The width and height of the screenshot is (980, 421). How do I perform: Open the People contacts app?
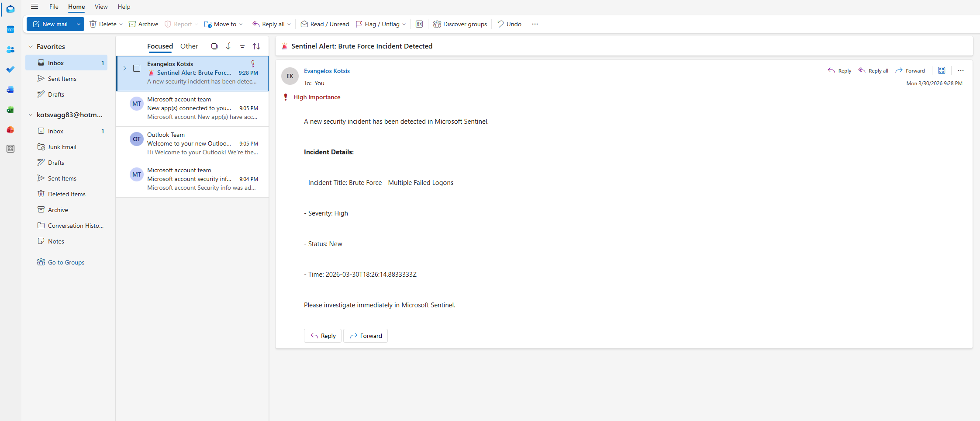coord(10,49)
